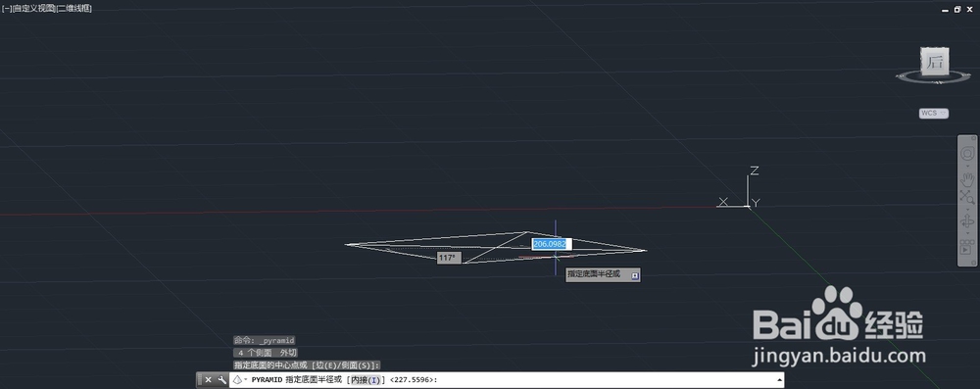Click the [-] viewport controls label
This screenshot has height=389, width=980.
click(x=6, y=8)
